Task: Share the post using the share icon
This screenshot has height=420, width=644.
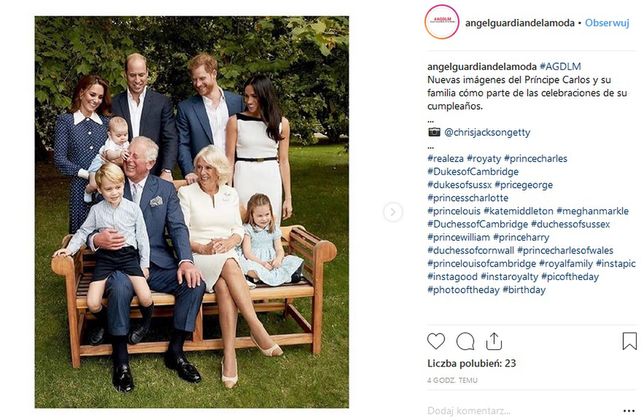Action: click(x=494, y=341)
